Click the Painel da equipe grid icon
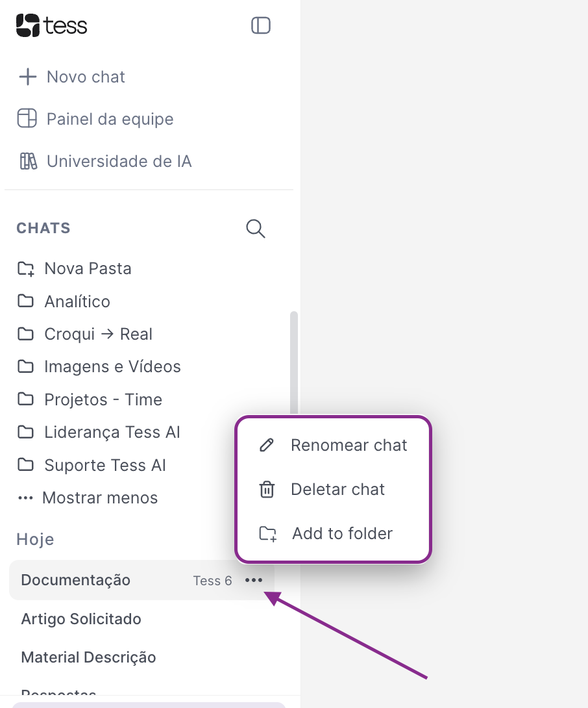This screenshot has width=588, height=708. (27, 119)
